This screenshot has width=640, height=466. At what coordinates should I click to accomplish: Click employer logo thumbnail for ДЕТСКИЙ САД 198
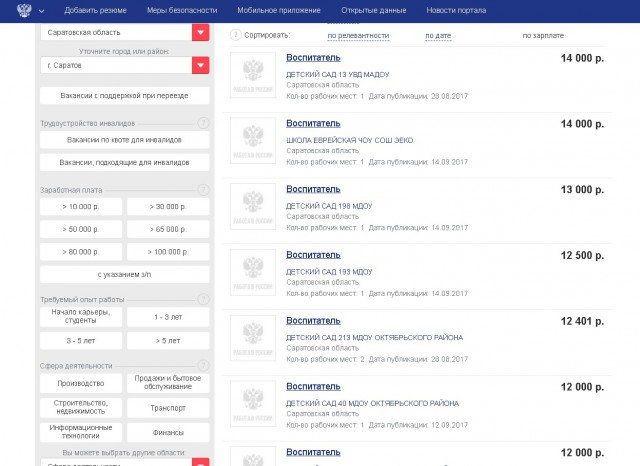pos(253,206)
